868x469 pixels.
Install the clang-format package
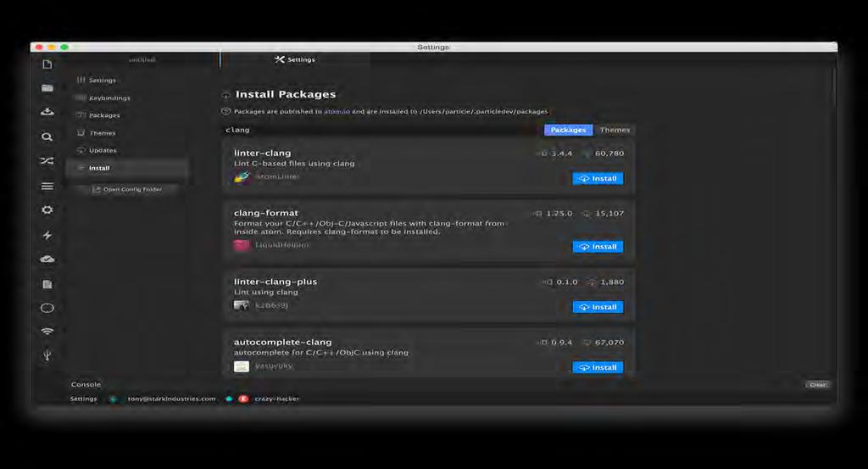(598, 247)
